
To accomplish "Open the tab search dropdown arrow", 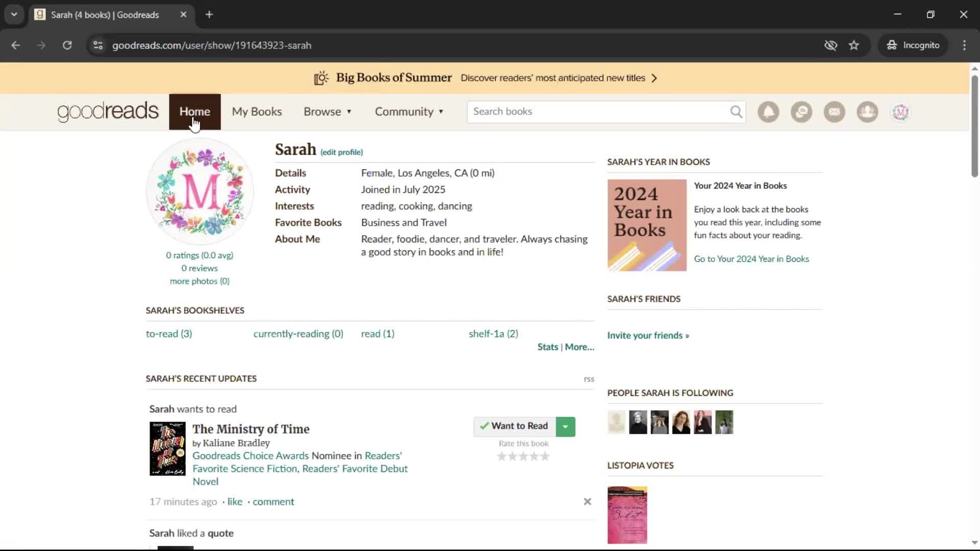I will [x=14, y=14].
